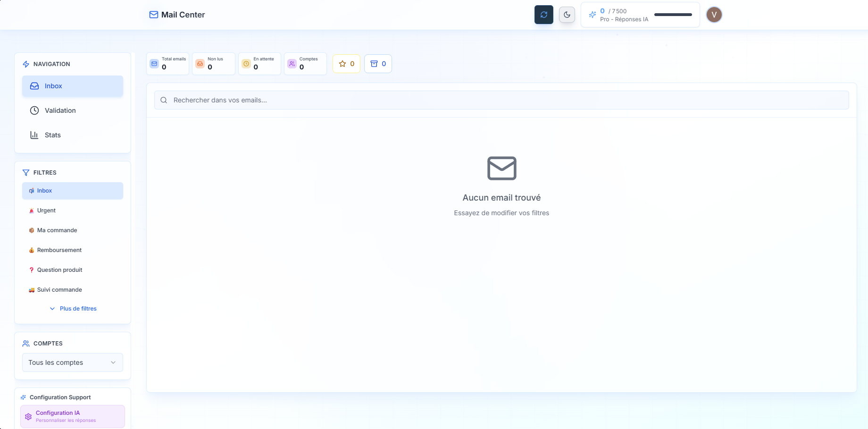Click the starred emails counter

tap(346, 64)
